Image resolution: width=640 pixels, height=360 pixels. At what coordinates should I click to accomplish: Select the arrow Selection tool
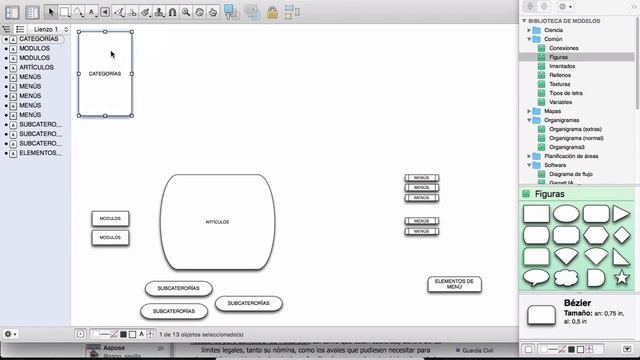51,12
